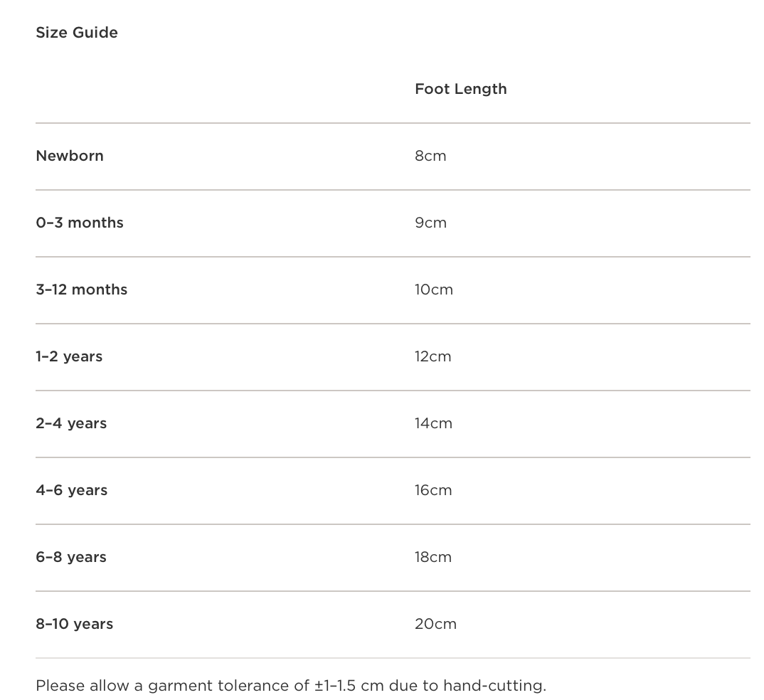Click the 1–2 years size label
764x700 pixels.
coord(69,356)
